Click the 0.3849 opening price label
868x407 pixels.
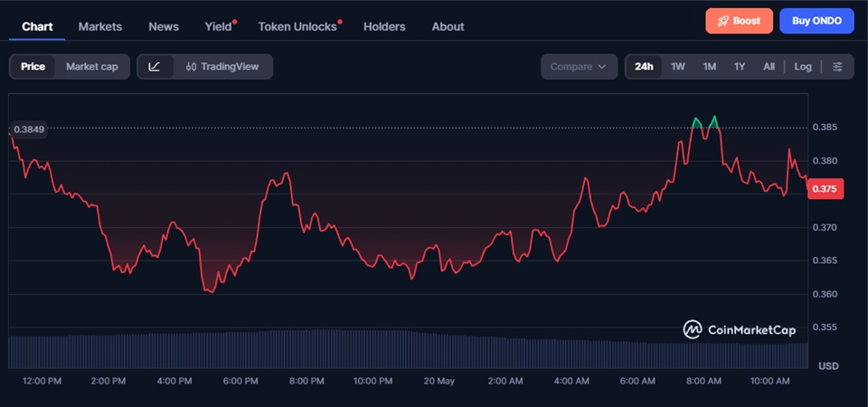(x=29, y=129)
